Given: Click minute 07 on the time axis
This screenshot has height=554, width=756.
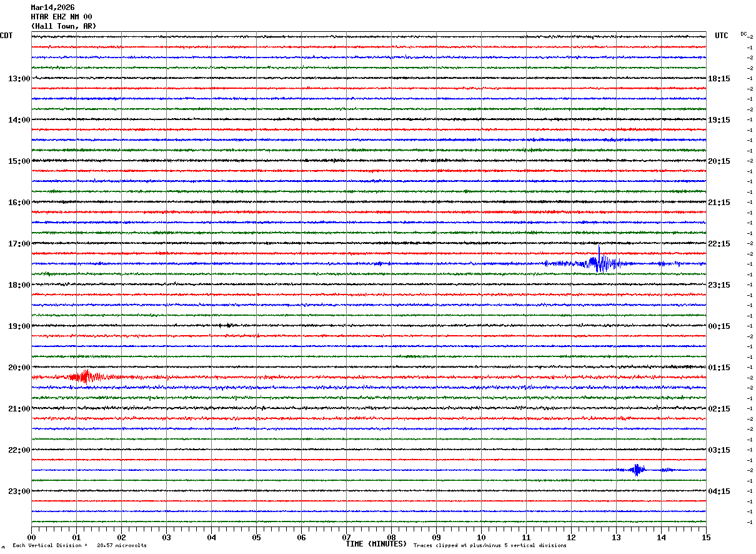Looking at the screenshot, I should 346,537.
